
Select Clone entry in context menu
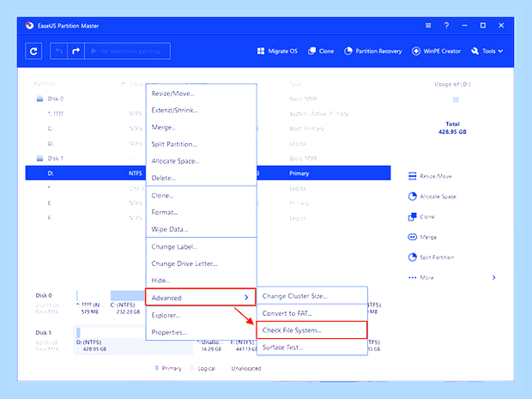(x=201, y=196)
